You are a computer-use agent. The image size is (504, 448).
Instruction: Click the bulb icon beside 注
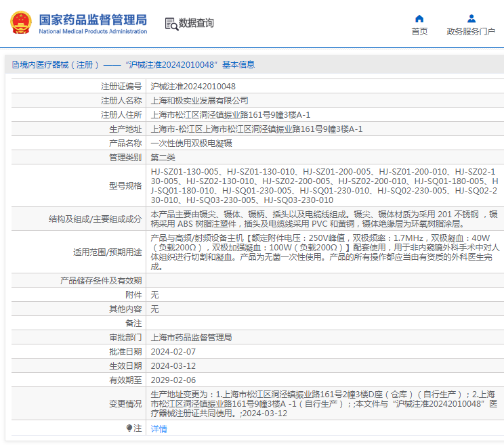click(x=129, y=428)
